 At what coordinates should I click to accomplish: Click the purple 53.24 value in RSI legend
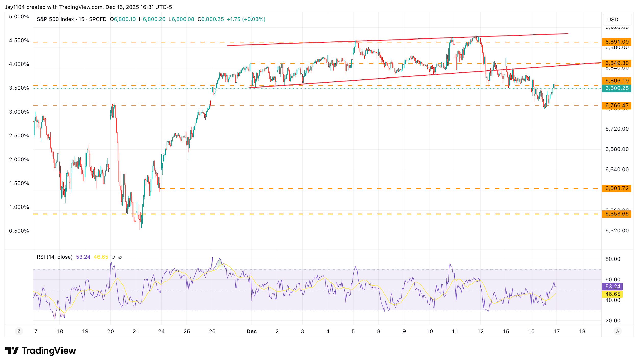pos(83,257)
